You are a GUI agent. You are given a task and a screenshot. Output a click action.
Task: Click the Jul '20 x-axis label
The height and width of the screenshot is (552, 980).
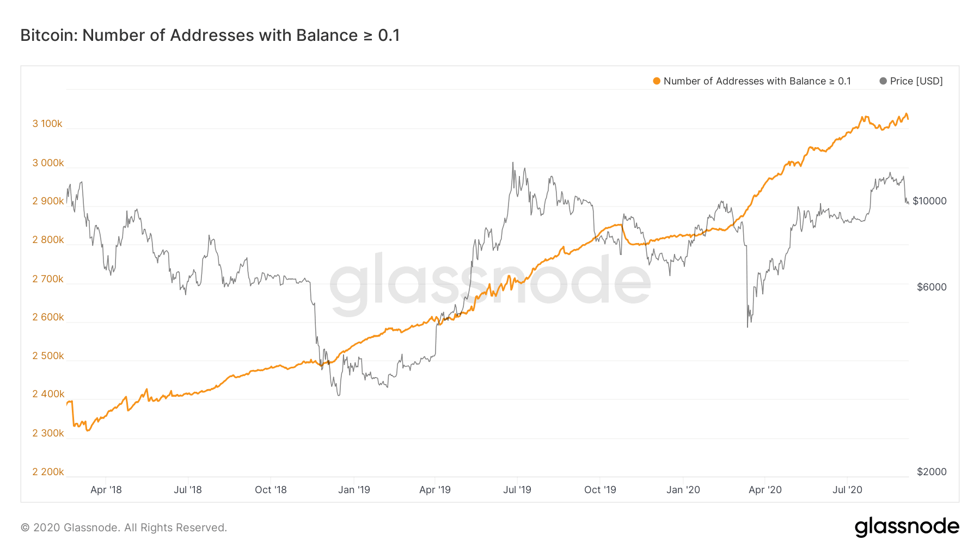tap(847, 490)
